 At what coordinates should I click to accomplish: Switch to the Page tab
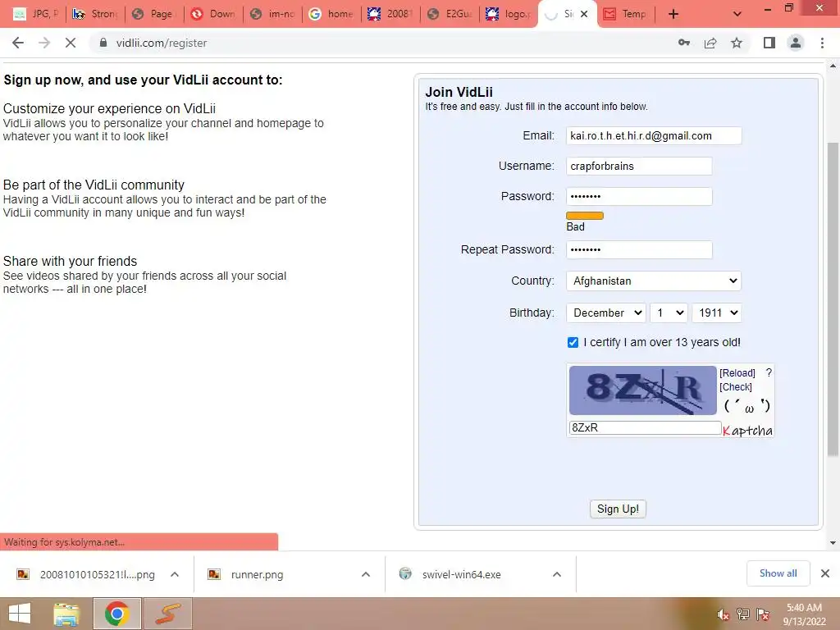(x=154, y=14)
